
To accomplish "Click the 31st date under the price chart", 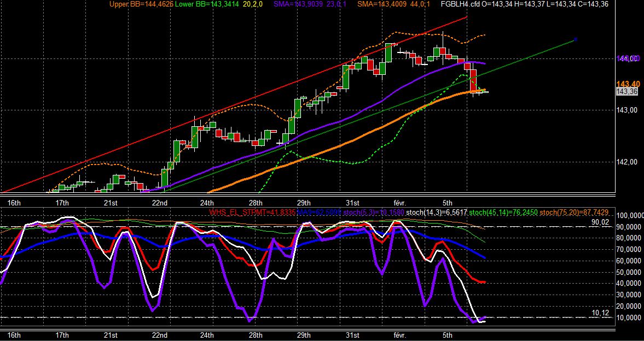I will 352,203.
